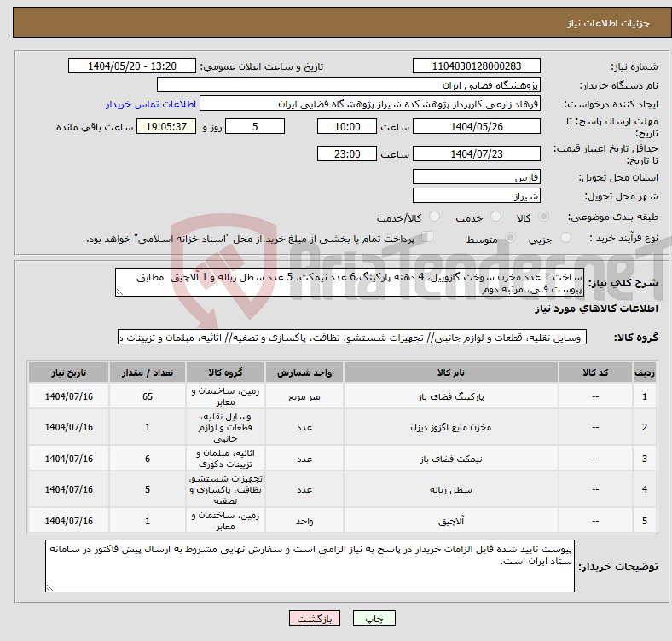Click the واحد شمارش column header
672x641 pixels.
pyautogui.click(x=304, y=372)
